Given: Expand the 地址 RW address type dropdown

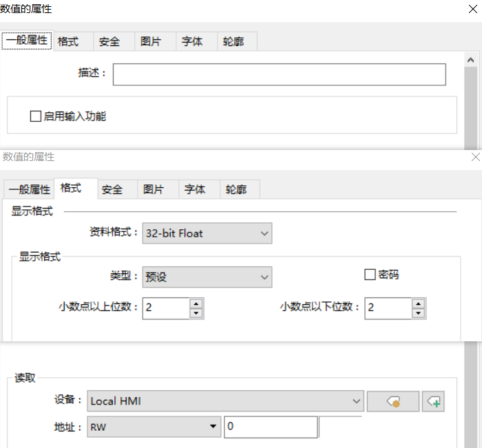Looking at the screenshot, I should (154, 427).
